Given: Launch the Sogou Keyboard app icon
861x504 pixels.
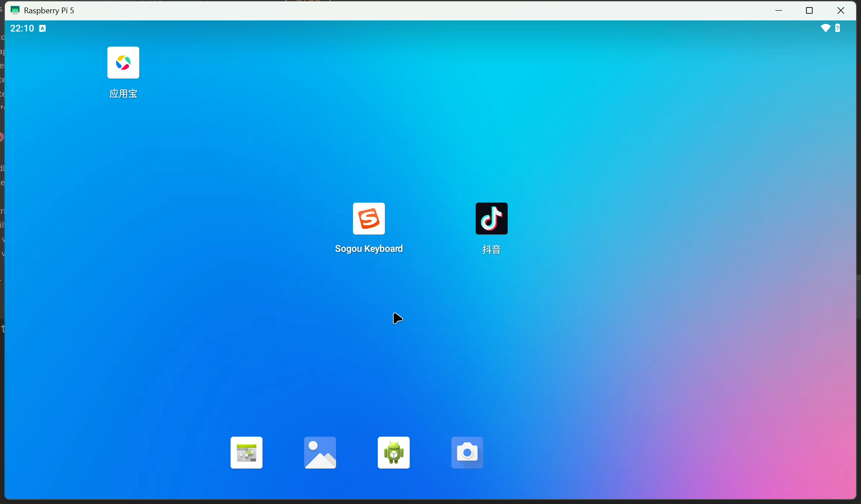Looking at the screenshot, I should (369, 219).
